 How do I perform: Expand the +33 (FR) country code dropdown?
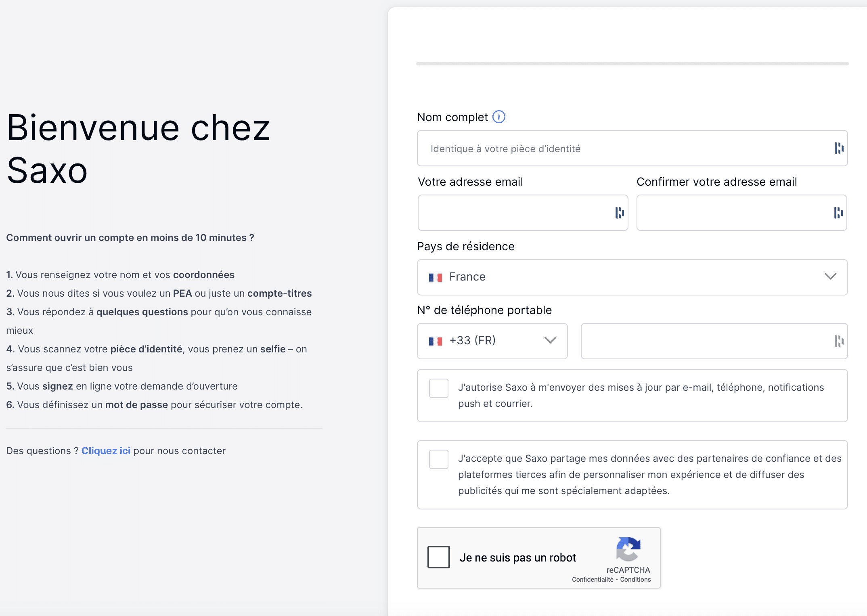[492, 341]
